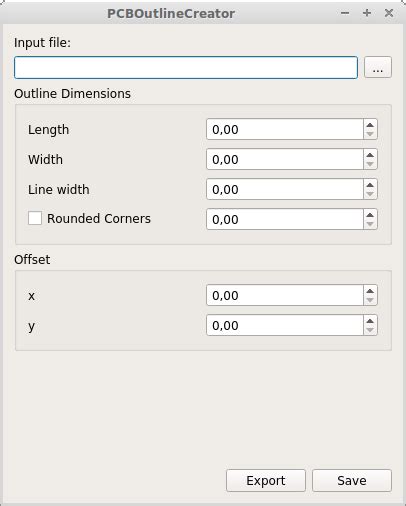Decrease the Line width value
The width and height of the screenshot is (406, 506).
coord(370,194)
